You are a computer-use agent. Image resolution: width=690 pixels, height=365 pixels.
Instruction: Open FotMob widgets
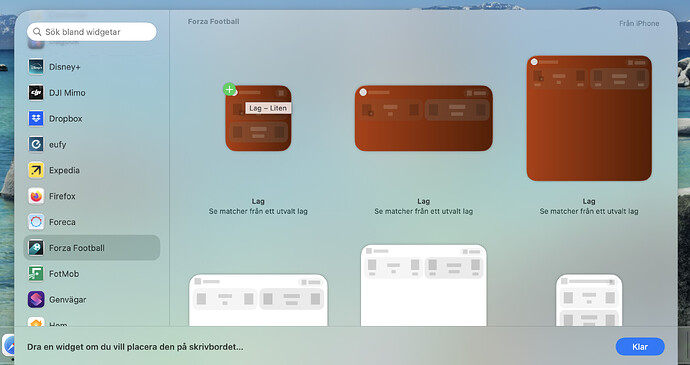[92, 273]
